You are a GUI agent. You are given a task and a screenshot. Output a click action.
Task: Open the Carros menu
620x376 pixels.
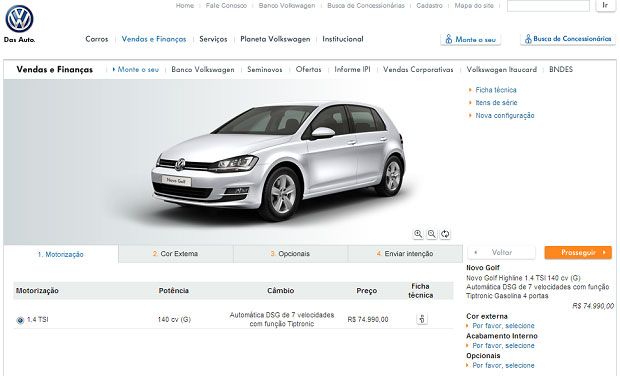[x=97, y=39]
